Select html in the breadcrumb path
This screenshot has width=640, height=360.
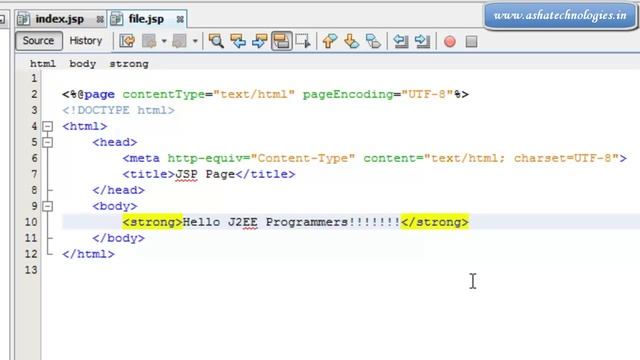pyautogui.click(x=43, y=64)
